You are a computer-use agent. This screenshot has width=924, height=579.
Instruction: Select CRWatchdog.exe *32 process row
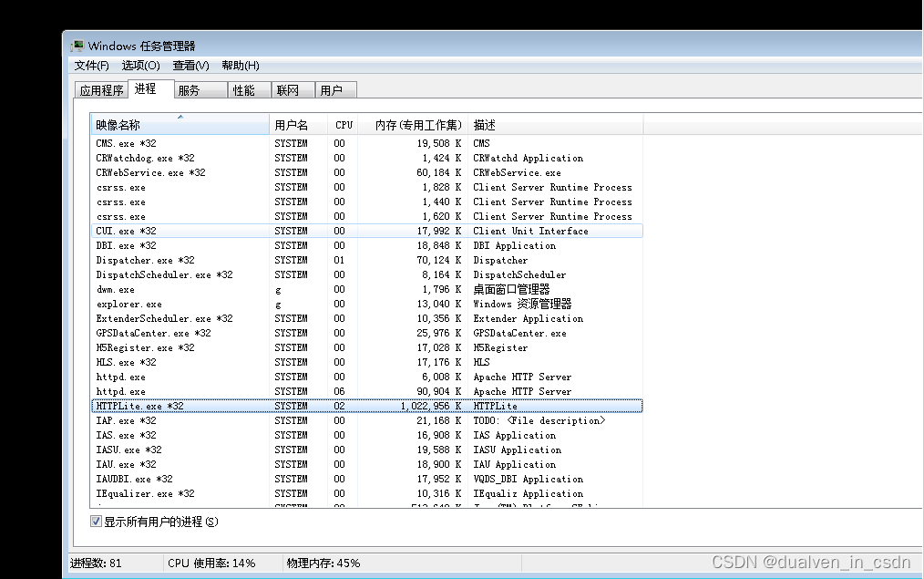[x=366, y=158]
